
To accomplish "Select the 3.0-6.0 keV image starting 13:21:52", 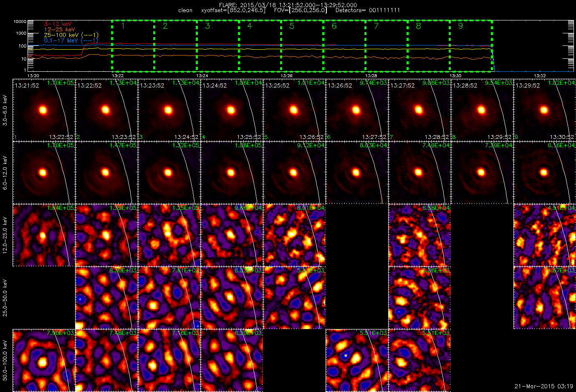I will pyautogui.click(x=44, y=110).
